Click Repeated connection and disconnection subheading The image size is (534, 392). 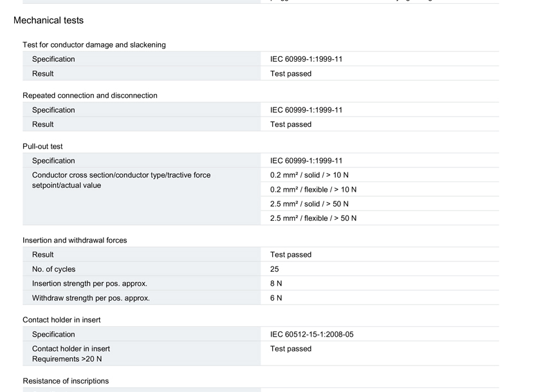(x=90, y=96)
